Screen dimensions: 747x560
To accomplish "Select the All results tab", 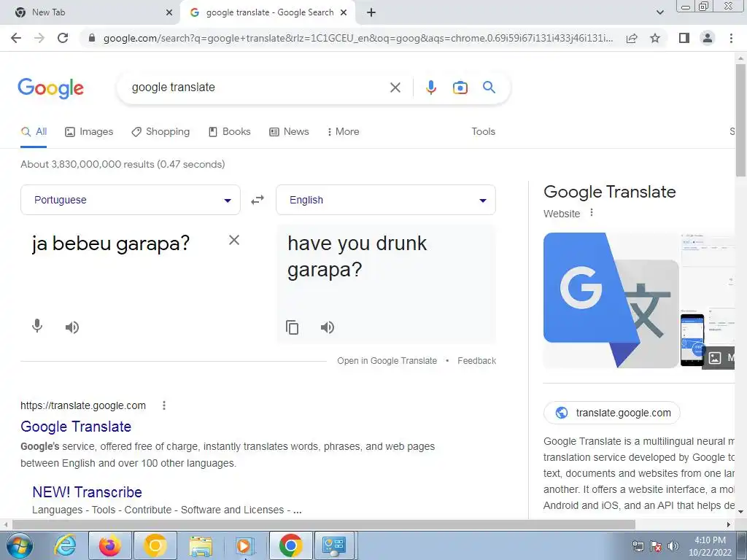I will [34, 132].
